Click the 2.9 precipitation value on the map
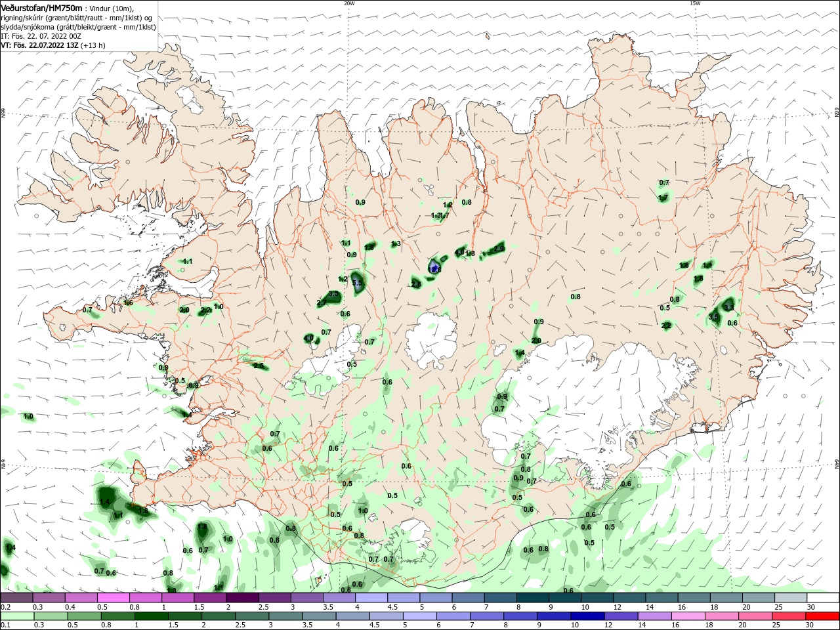 pyautogui.click(x=499, y=248)
